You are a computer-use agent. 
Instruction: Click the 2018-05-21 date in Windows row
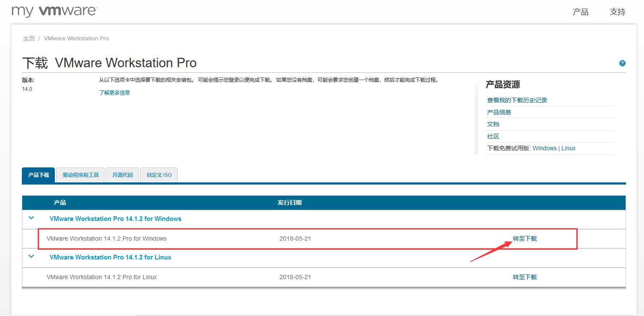(295, 238)
